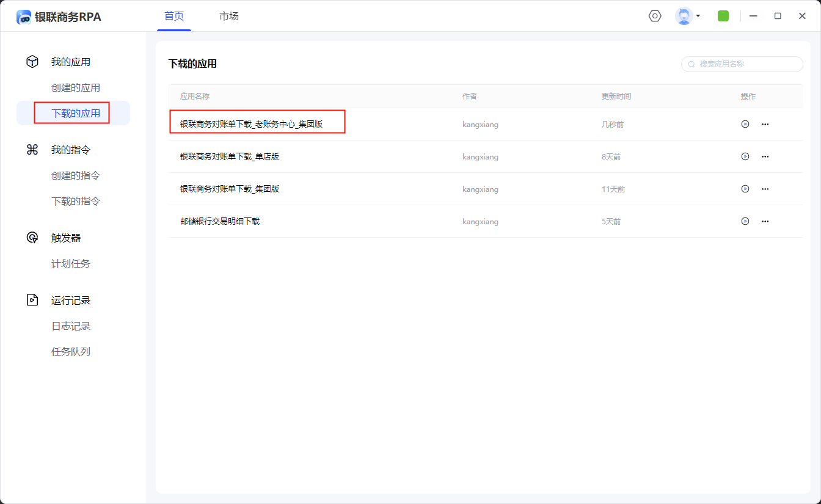Open the 任务队列 sidebar item
The image size is (821, 504).
(x=71, y=351)
